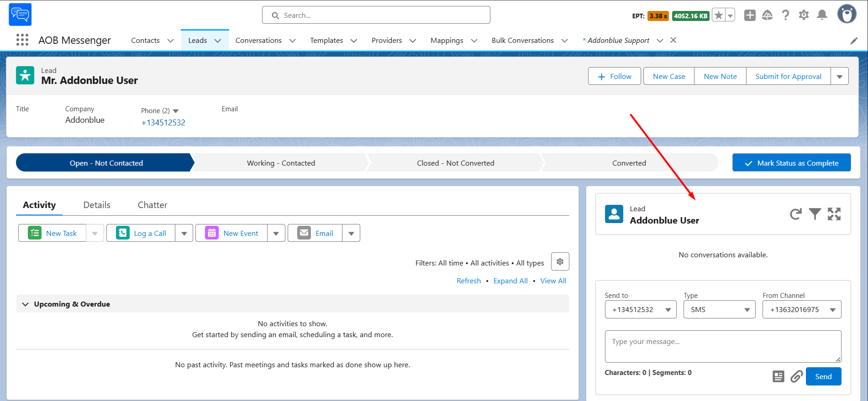The height and width of the screenshot is (401, 868).
Task: Open the Mappings tab dropdown chevron
Action: coord(474,41)
